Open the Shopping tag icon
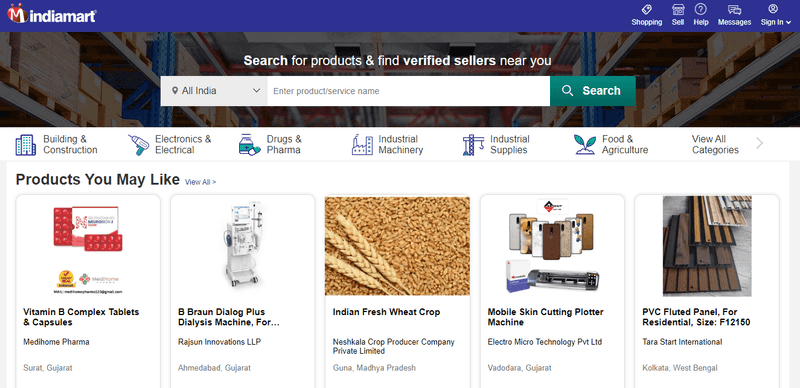800x388 pixels. coord(646,9)
